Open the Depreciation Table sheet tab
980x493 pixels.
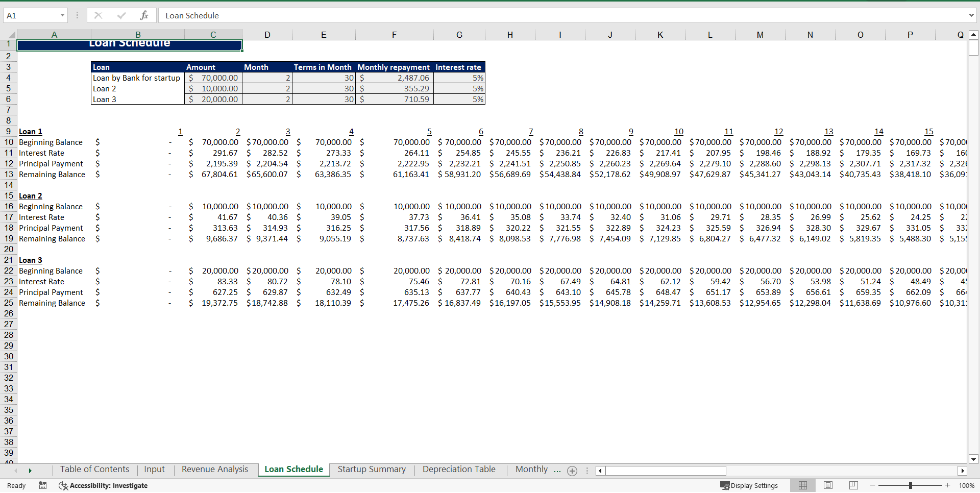(459, 469)
